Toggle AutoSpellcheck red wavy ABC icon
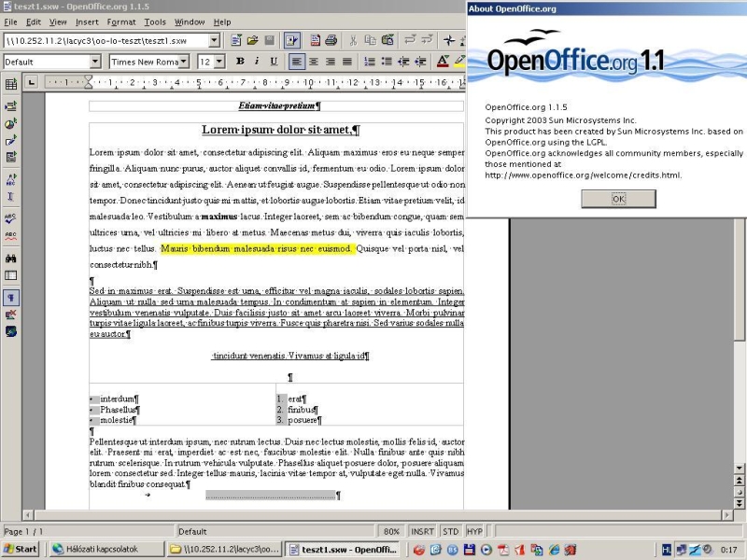747x560 pixels. point(11,235)
